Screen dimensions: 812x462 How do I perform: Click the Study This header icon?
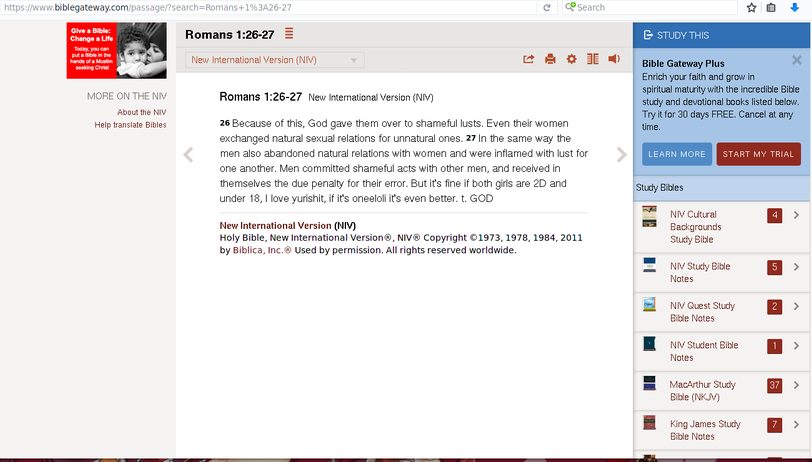click(x=647, y=35)
